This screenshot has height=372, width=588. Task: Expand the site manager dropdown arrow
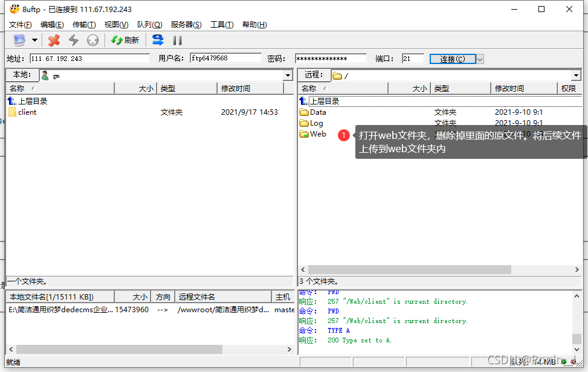tap(34, 40)
